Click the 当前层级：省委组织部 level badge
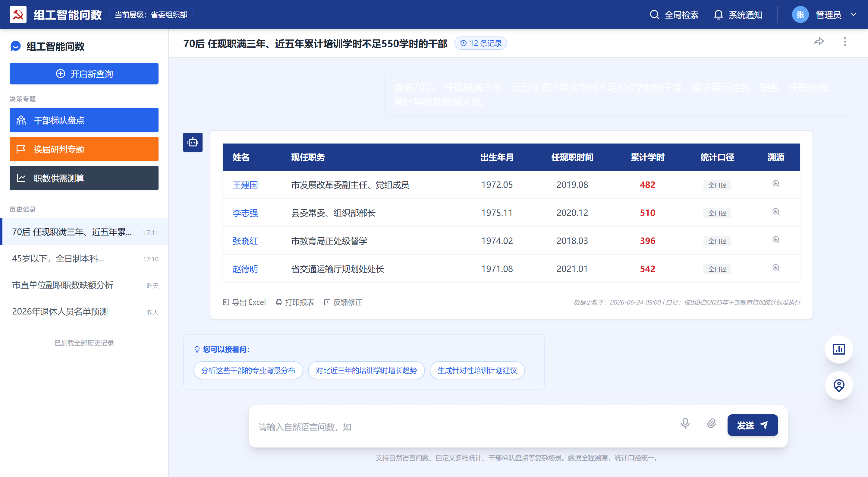868x477 pixels. pos(151,14)
